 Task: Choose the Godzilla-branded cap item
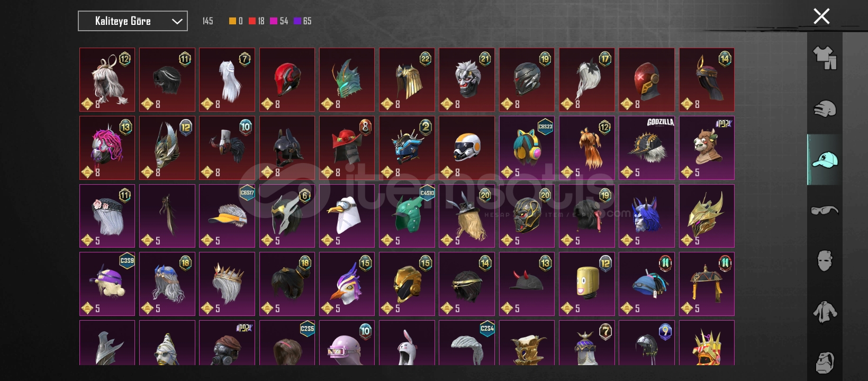point(647,148)
